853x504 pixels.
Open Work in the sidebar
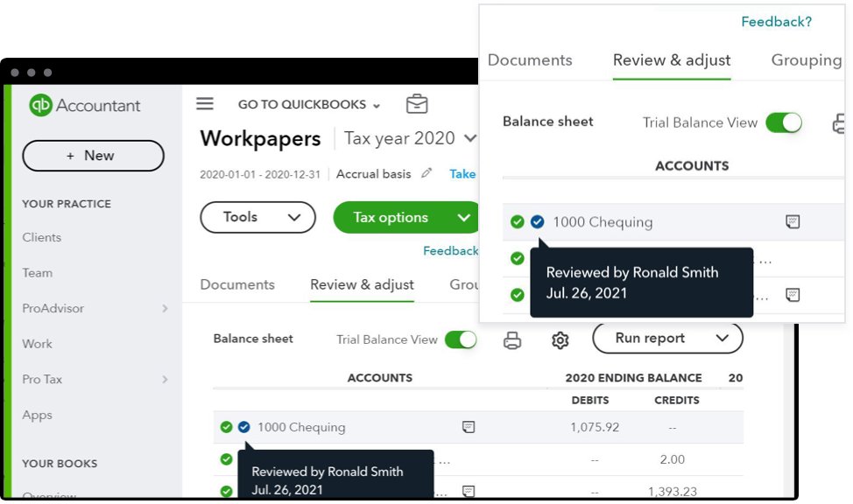pos(37,344)
